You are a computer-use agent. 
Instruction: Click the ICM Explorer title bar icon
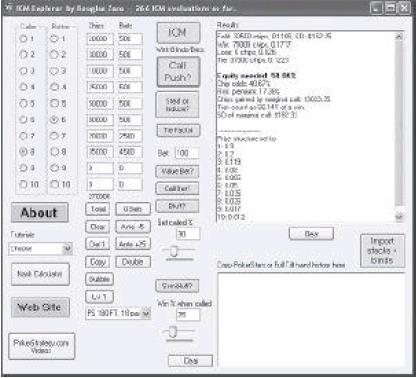pos(9,7)
